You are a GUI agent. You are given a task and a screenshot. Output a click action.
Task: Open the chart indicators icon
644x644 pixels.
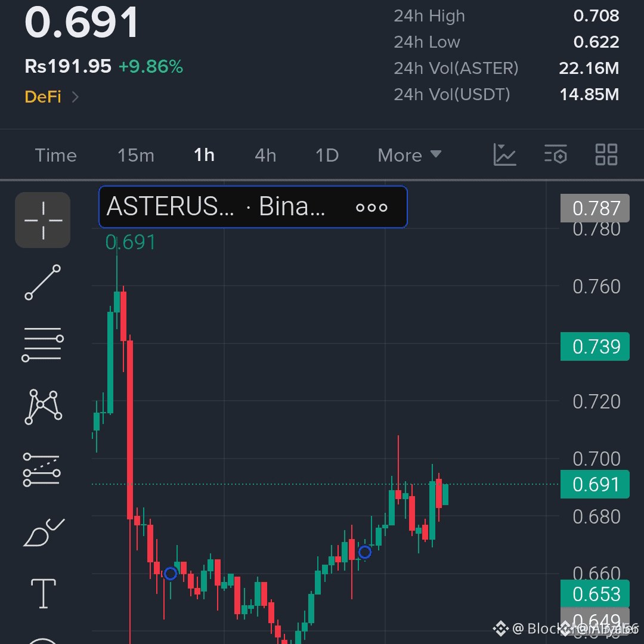504,155
